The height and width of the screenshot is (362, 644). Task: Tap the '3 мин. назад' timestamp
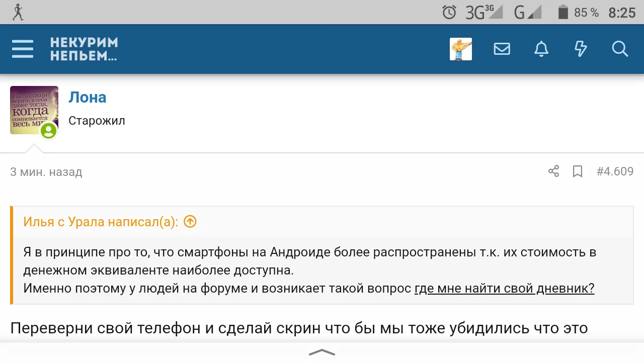point(46,171)
